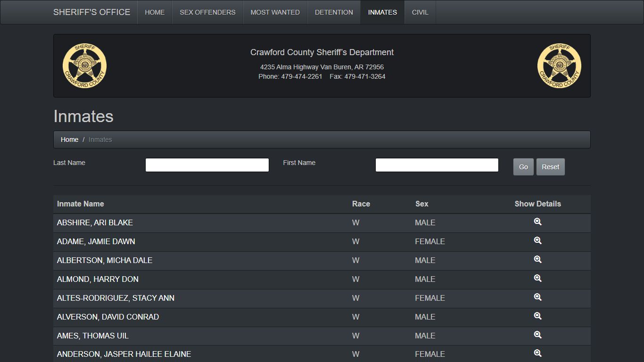
Task: Show details for ALMOND, HARRY DON
Action: [x=537, y=279]
